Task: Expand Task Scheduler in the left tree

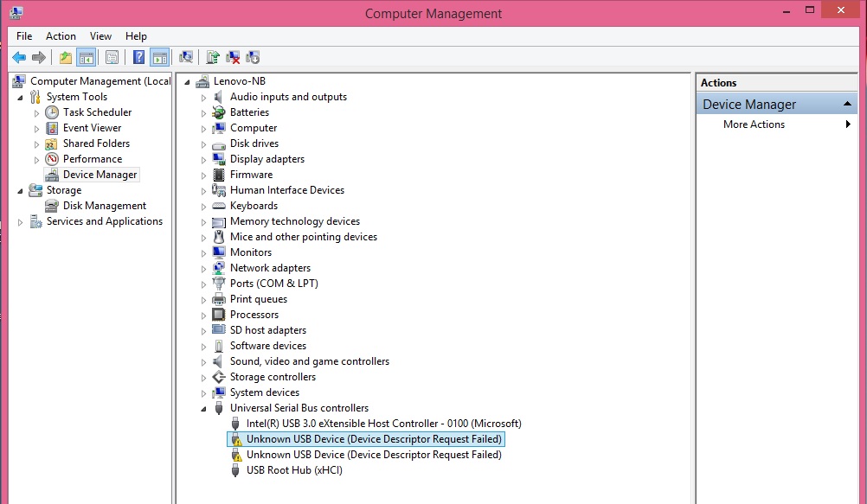Action: pyautogui.click(x=36, y=113)
